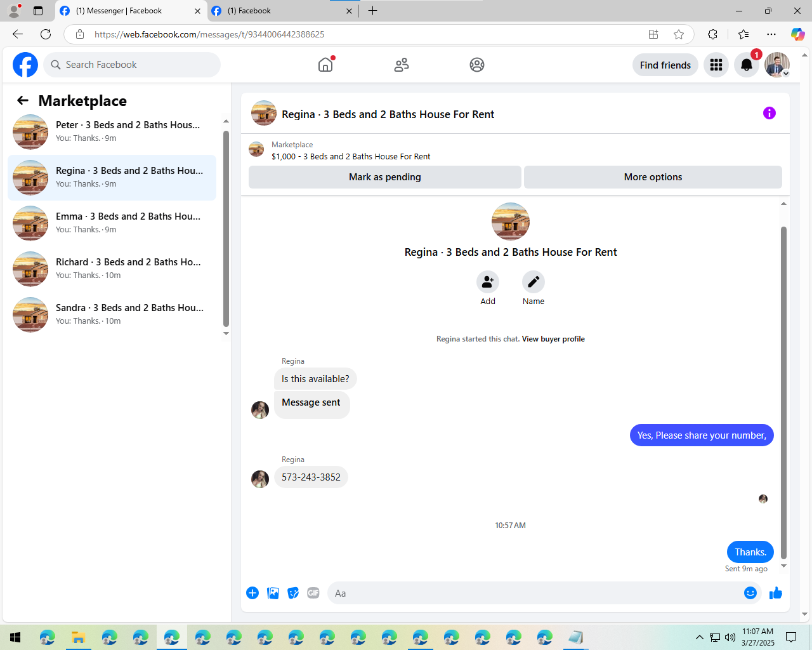Open a new browser tab
812x650 pixels.
372,11
